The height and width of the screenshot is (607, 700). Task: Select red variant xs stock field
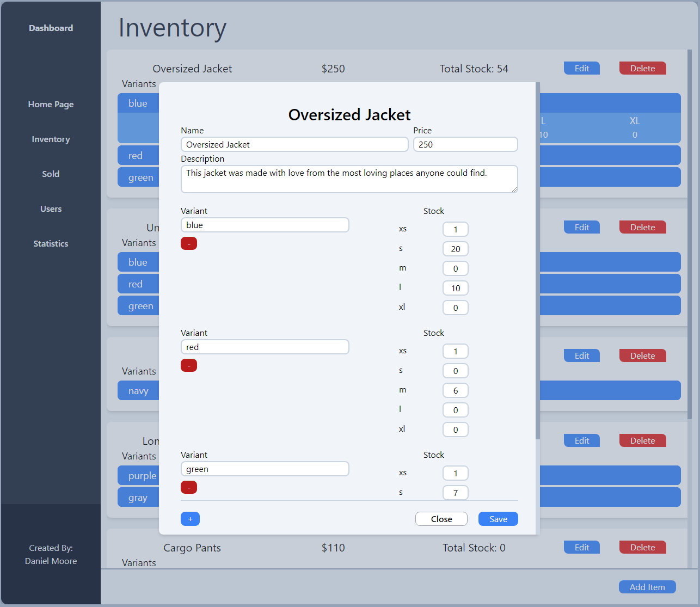coord(456,351)
